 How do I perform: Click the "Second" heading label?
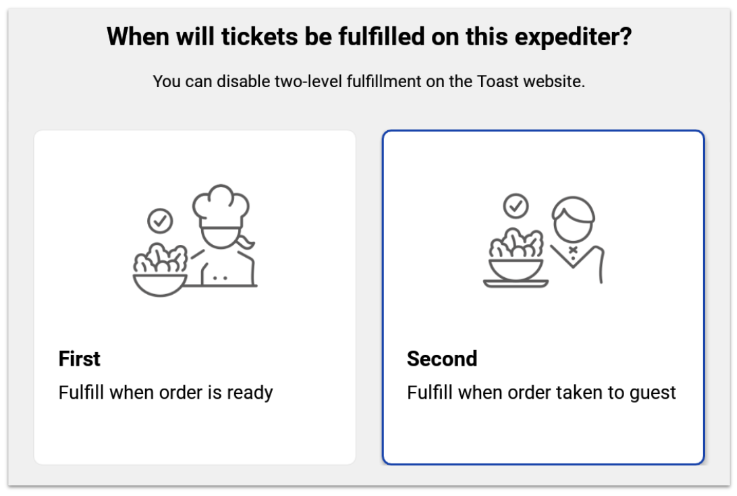tap(442, 358)
